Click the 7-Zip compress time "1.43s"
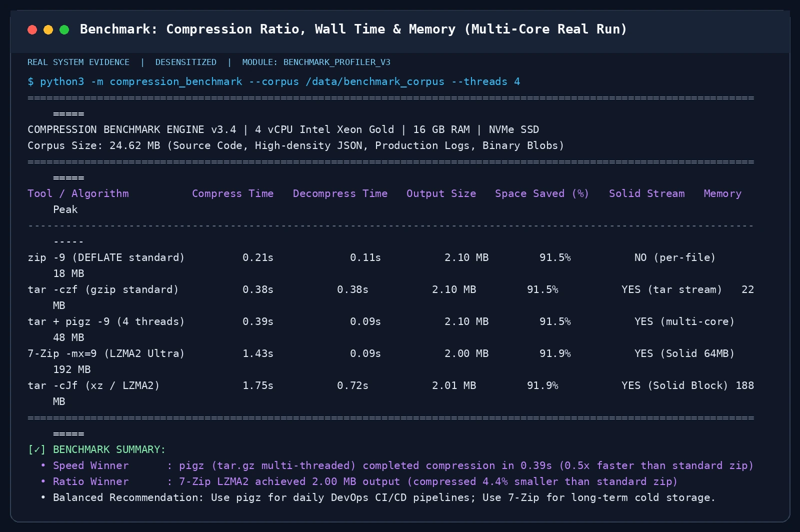This screenshot has width=800, height=532. [x=258, y=353]
